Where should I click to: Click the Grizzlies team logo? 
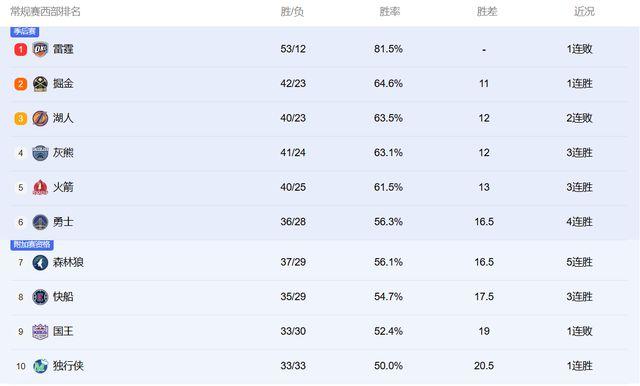pos(40,153)
